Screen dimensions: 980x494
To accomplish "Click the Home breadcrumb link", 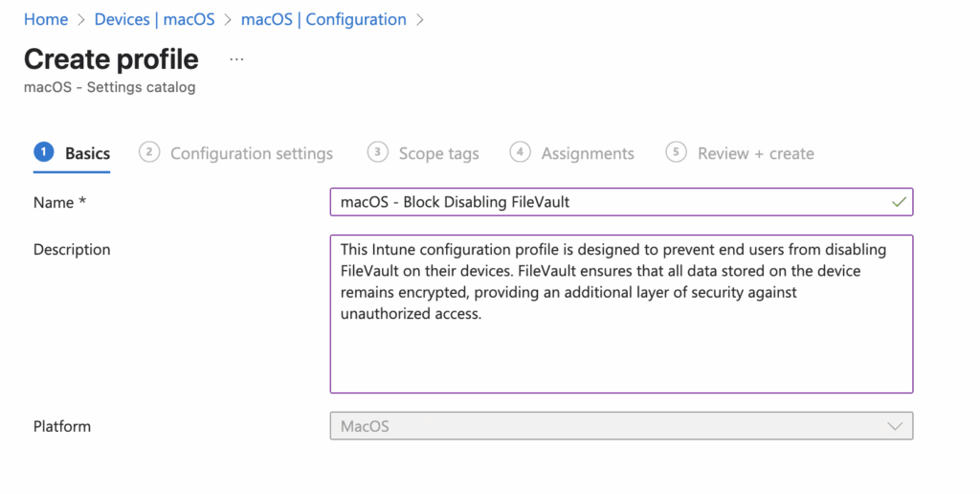I will click(x=46, y=19).
